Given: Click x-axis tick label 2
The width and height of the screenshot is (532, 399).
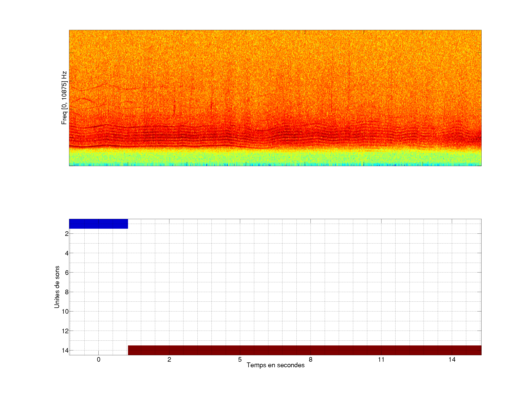Looking at the screenshot, I should click(169, 359).
